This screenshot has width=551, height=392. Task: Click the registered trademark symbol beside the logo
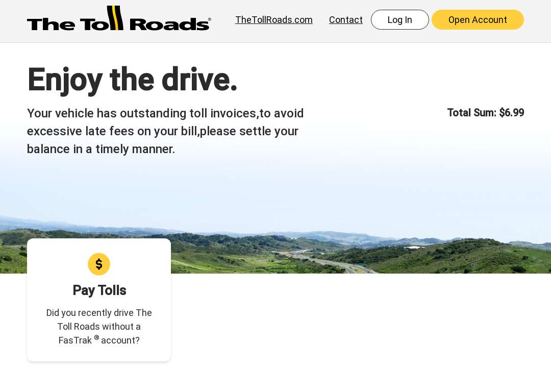click(x=210, y=20)
